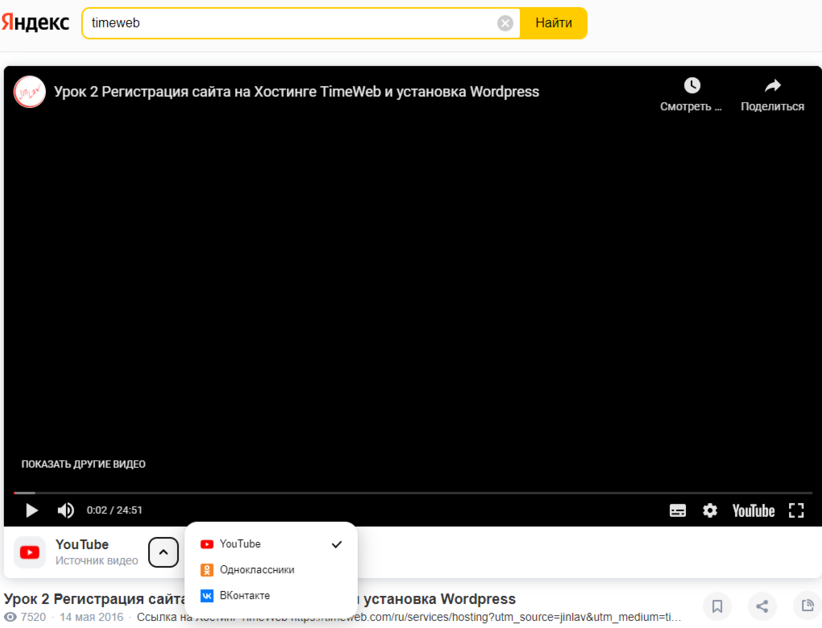
Task: Click the 7520 views counter
Action: point(25,617)
